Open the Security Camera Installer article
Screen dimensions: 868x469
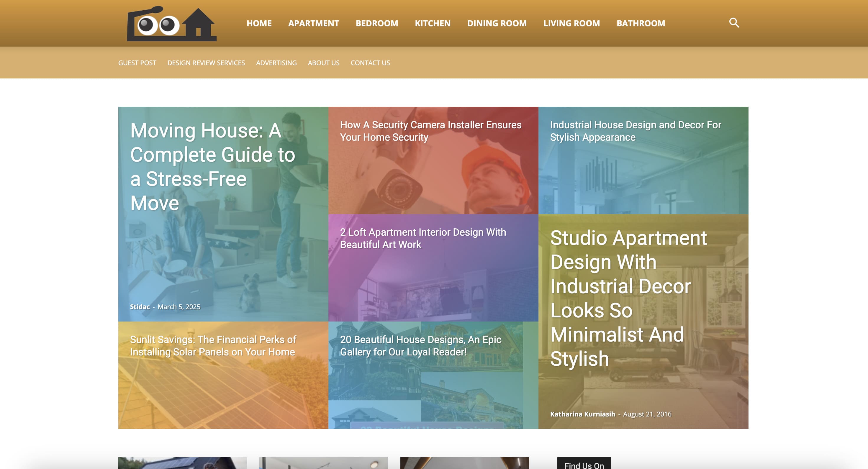pyautogui.click(x=430, y=131)
